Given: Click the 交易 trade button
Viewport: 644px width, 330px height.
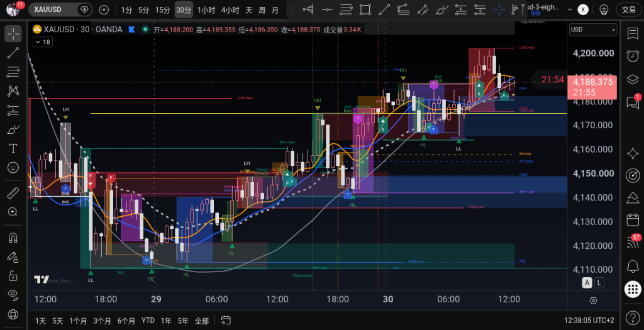Looking at the screenshot, I should tap(629, 10).
